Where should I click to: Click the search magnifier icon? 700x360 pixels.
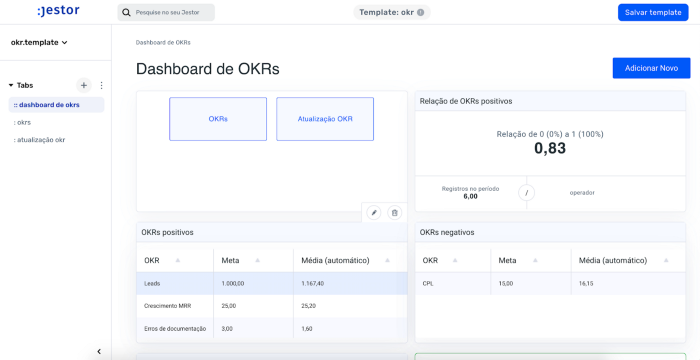(x=127, y=13)
